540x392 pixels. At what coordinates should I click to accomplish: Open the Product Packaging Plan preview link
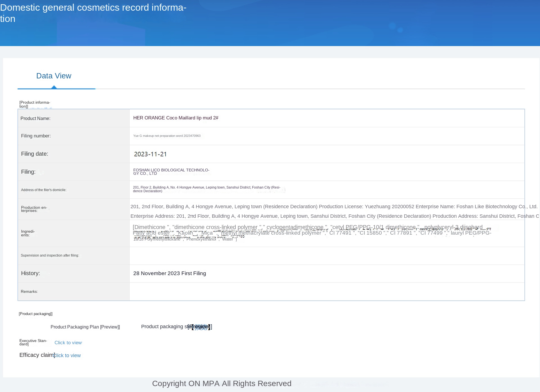click(x=110, y=327)
